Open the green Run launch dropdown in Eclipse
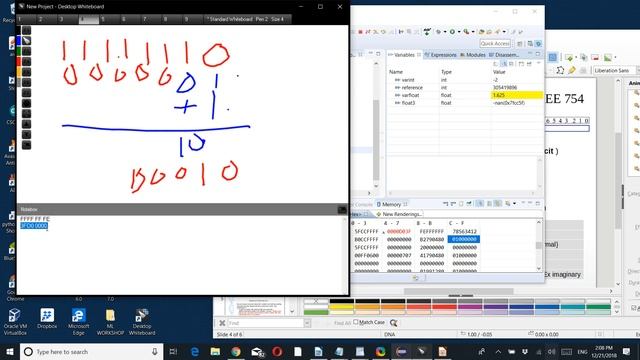 [x=459, y=32]
